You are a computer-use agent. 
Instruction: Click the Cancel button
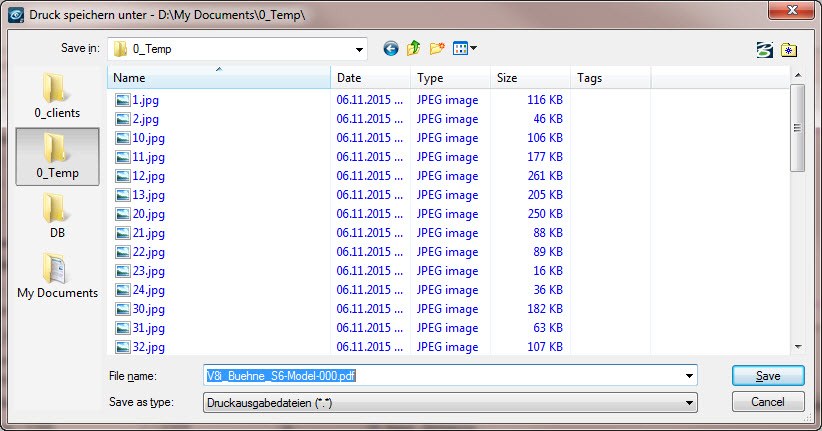tap(768, 402)
